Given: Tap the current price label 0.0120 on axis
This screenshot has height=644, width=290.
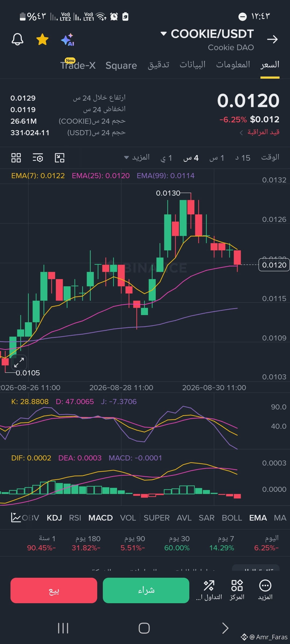Looking at the screenshot, I should tap(274, 265).
